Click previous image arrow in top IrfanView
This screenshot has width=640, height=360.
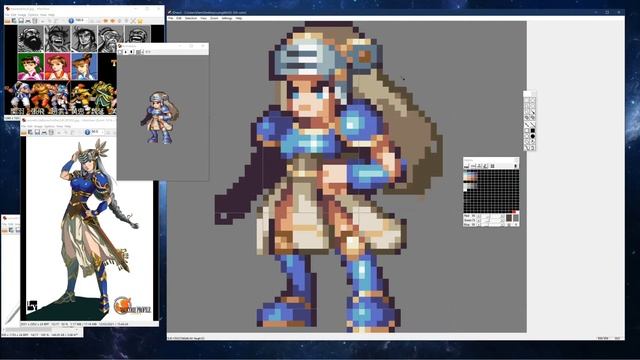[x=105, y=20]
